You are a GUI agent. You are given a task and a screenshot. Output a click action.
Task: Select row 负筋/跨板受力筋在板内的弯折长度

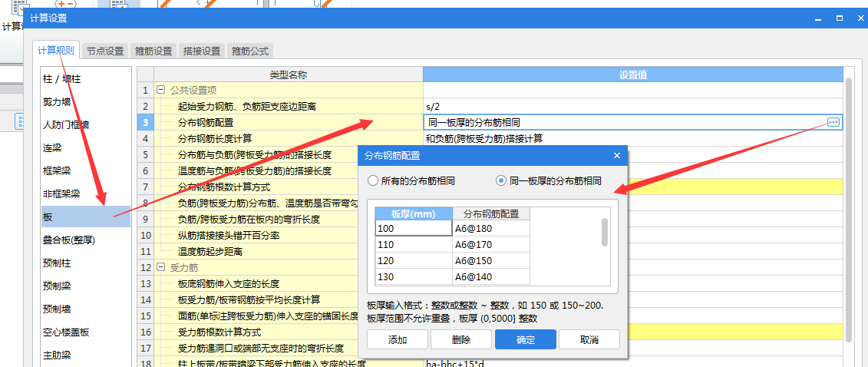[x=256, y=220]
